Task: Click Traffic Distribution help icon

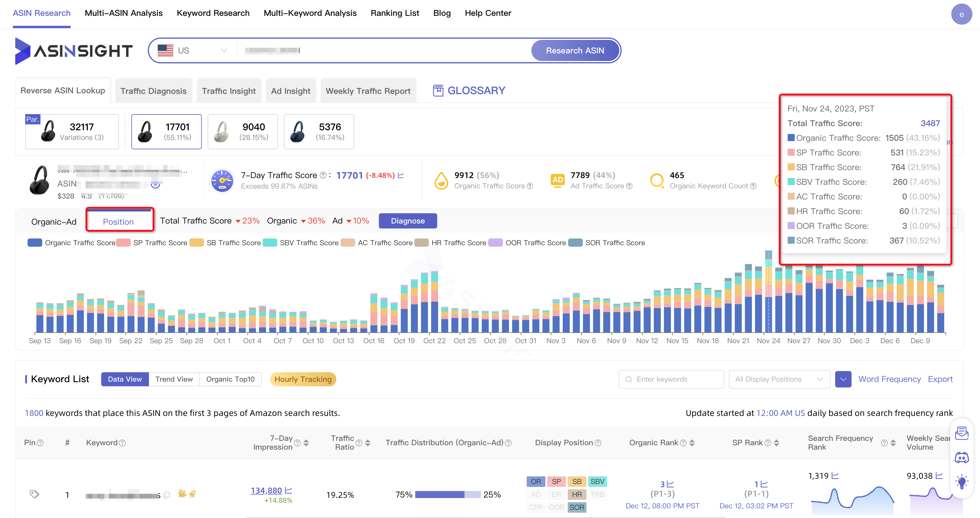Action: pyautogui.click(x=508, y=443)
